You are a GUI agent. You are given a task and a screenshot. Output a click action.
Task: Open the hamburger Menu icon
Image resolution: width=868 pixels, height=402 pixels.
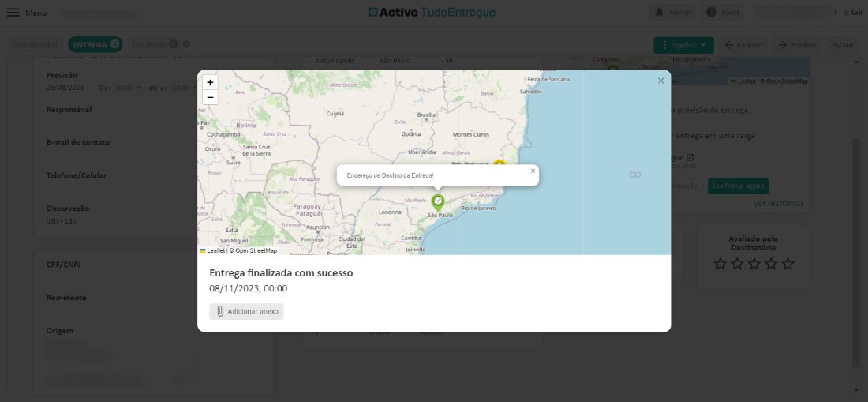[x=13, y=13]
